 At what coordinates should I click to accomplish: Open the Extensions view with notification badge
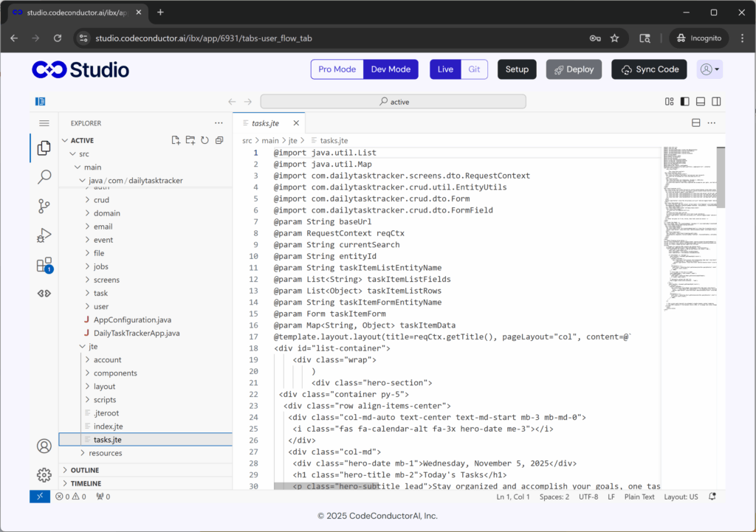point(44,264)
